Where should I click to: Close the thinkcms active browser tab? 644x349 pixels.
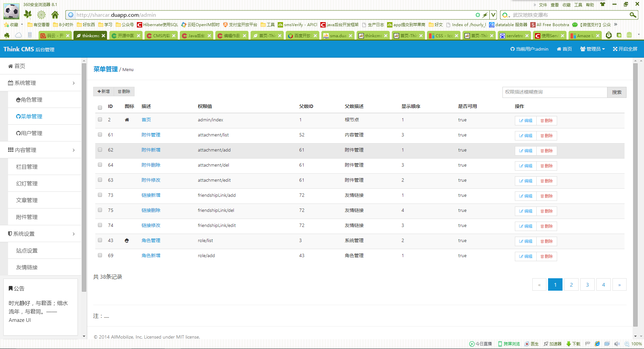pos(103,36)
